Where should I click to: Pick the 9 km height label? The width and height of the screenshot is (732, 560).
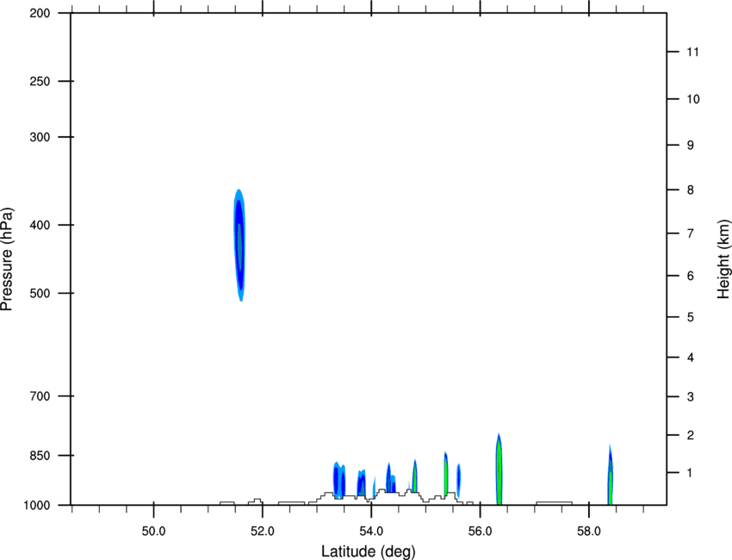(x=691, y=146)
